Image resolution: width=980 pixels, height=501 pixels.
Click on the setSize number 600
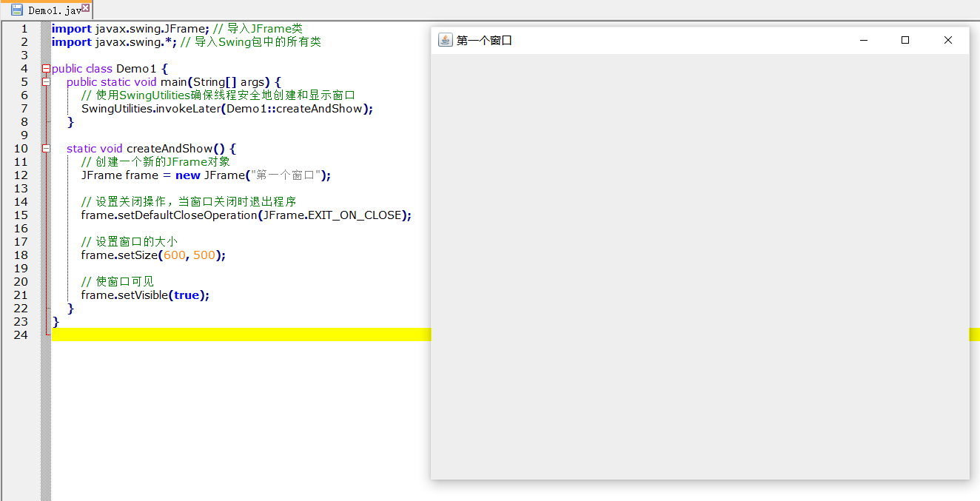click(175, 255)
